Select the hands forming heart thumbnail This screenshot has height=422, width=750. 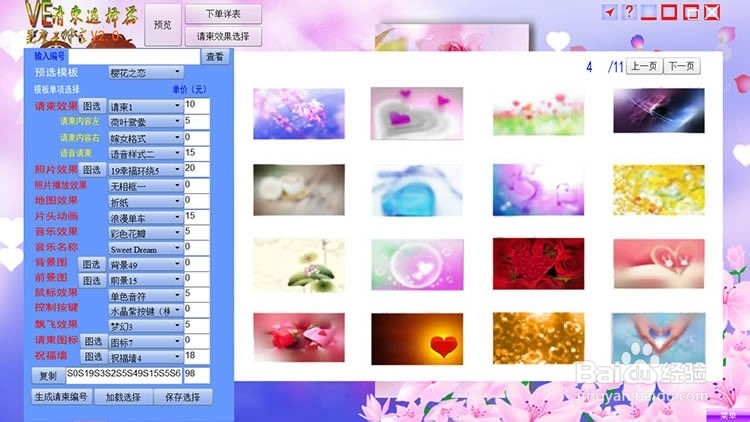[659, 338]
